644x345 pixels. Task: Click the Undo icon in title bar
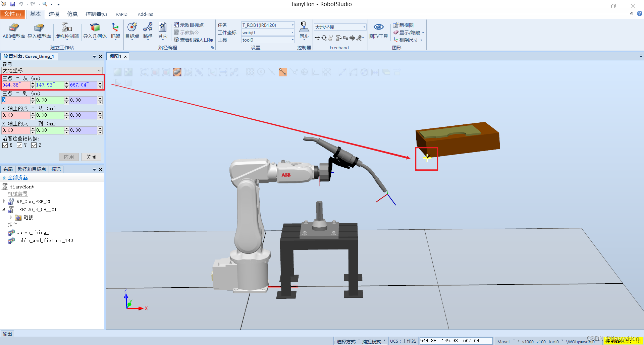click(x=21, y=4)
